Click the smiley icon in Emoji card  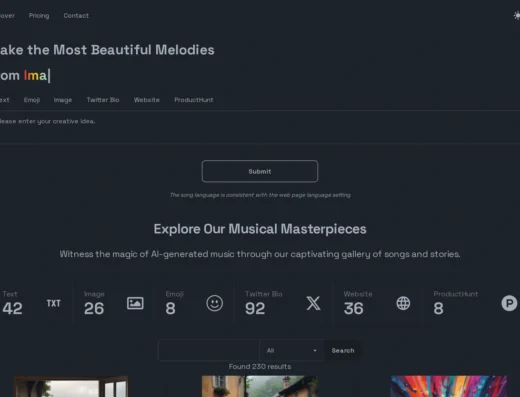coord(214,303)
